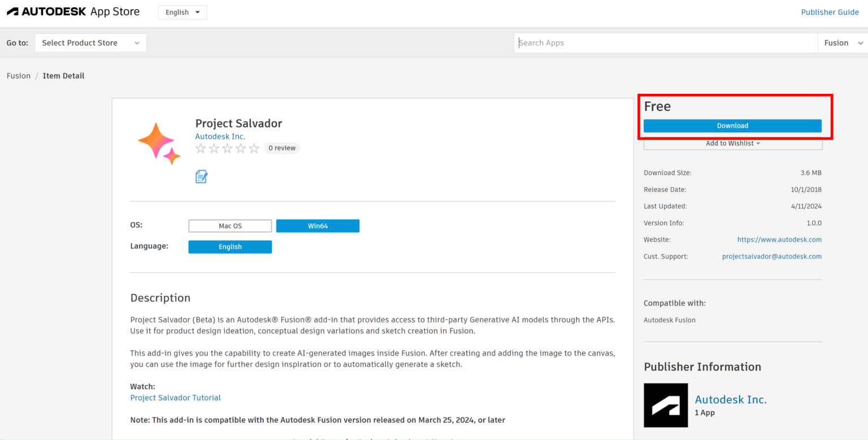Open the English site language selector

pyautogui.click(x=182, y=12)
